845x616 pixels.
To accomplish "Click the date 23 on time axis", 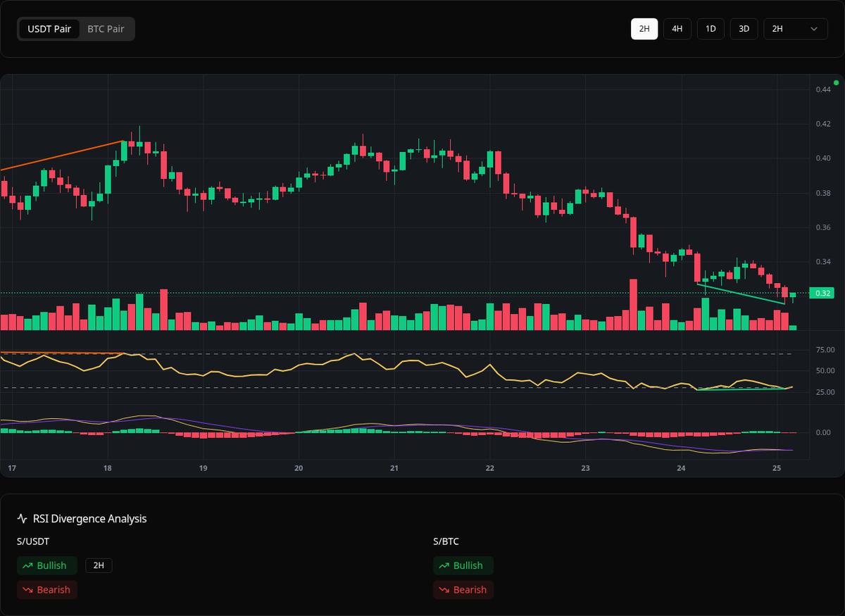I will click(586, 468).
